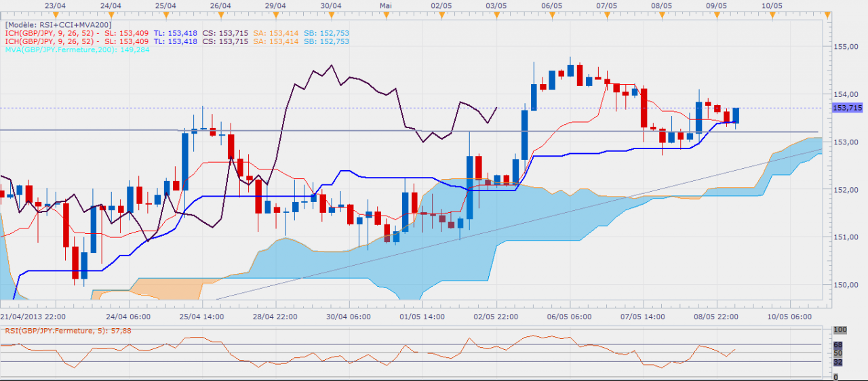Click the '25/04 14:00' time axis label

(201, 316)
